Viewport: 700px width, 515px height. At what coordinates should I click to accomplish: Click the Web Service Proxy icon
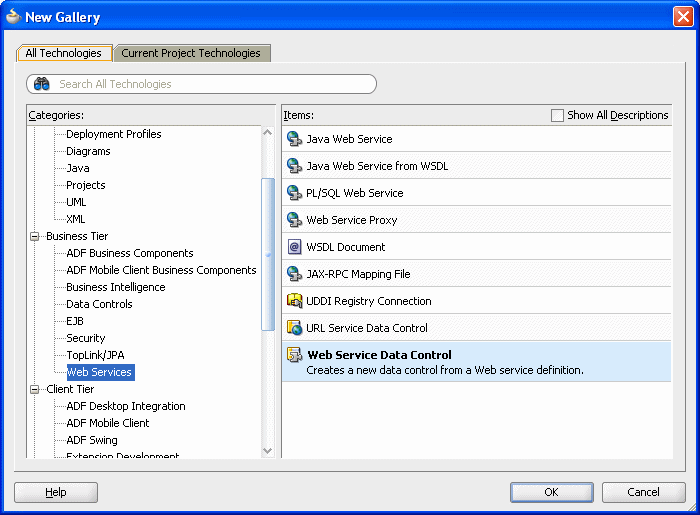(294, 220)
